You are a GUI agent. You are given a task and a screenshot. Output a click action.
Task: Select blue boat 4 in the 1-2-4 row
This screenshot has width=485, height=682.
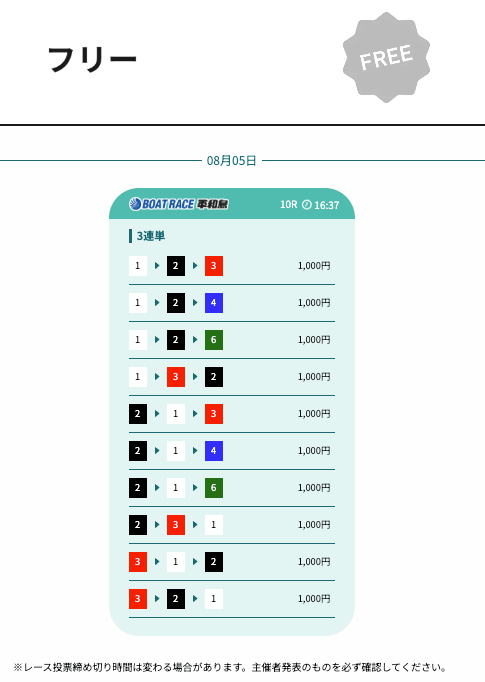(214, 303)
